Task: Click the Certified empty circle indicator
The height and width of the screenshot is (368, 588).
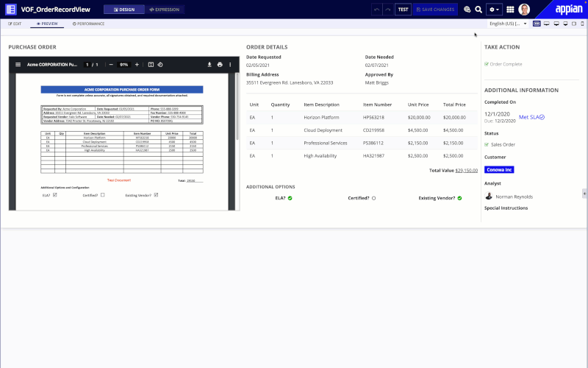Action: pyautogui.click(x=373, y=198)
